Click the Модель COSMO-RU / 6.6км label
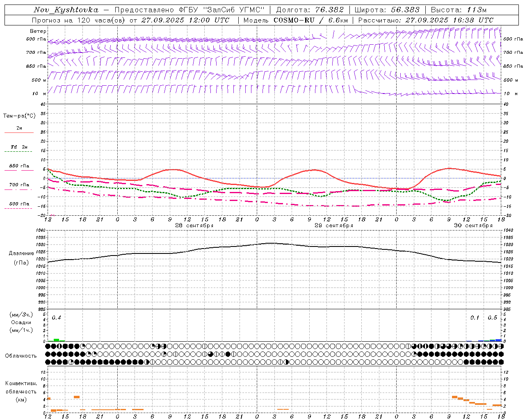Image resolution: width=525 pixels, height=420 pixels. 296,20
